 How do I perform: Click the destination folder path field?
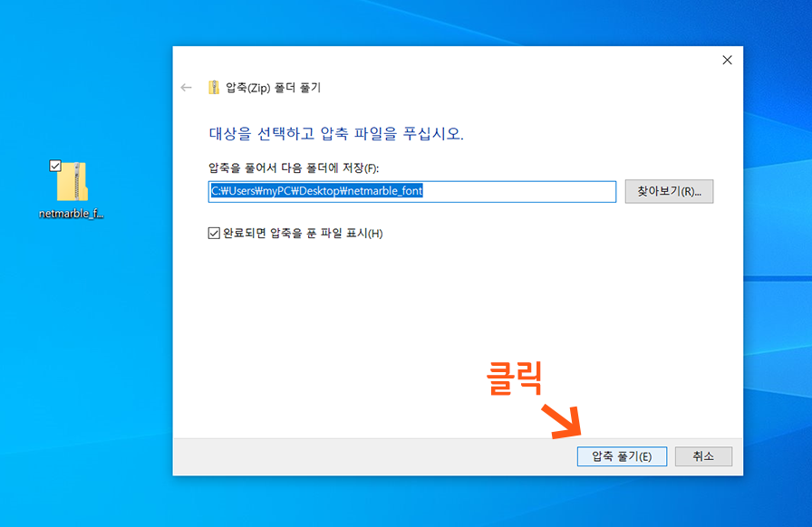412,192
